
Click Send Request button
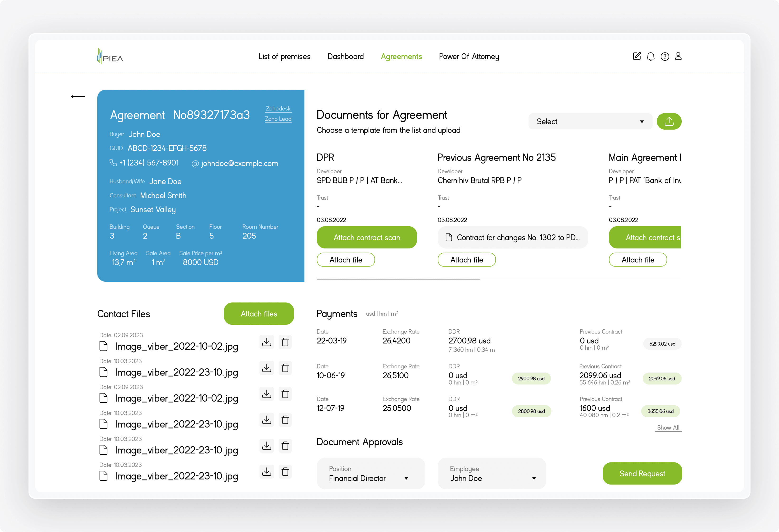pos(642,473)
